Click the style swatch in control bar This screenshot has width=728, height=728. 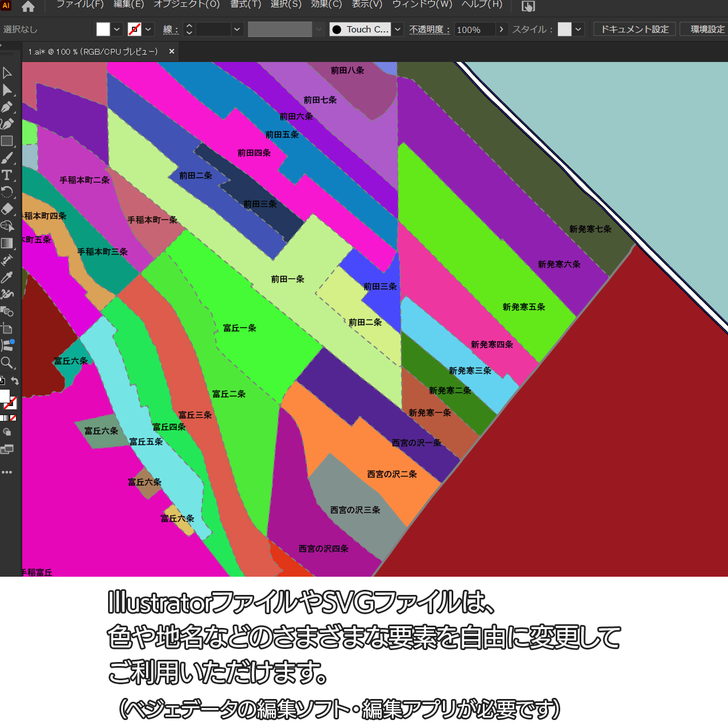click(564, 30)
